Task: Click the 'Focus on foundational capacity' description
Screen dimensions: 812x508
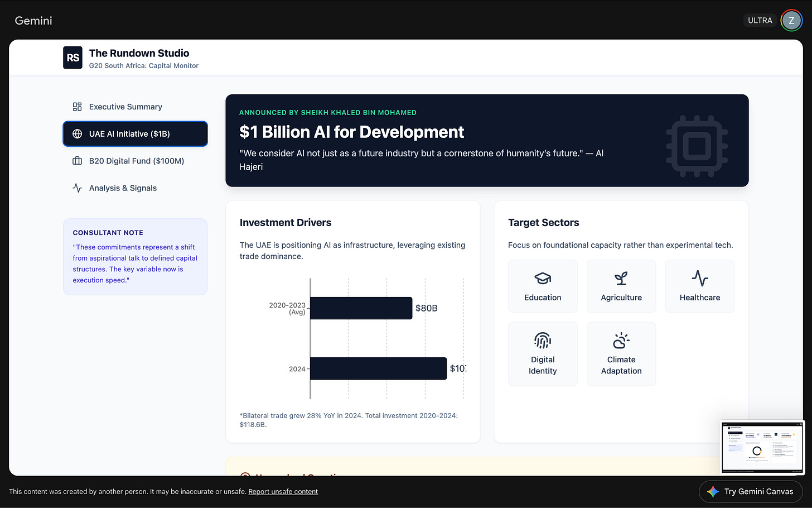Action: point(621,245)
